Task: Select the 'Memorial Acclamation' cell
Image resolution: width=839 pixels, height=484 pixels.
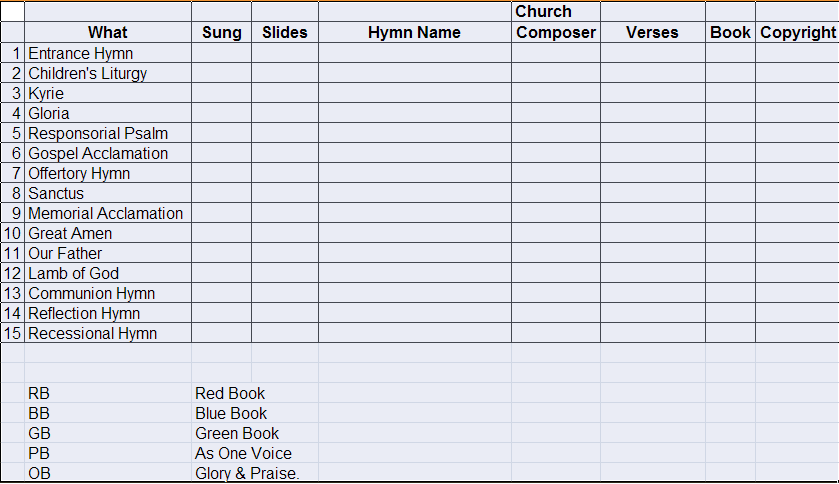Action: (x=108, y=213)
